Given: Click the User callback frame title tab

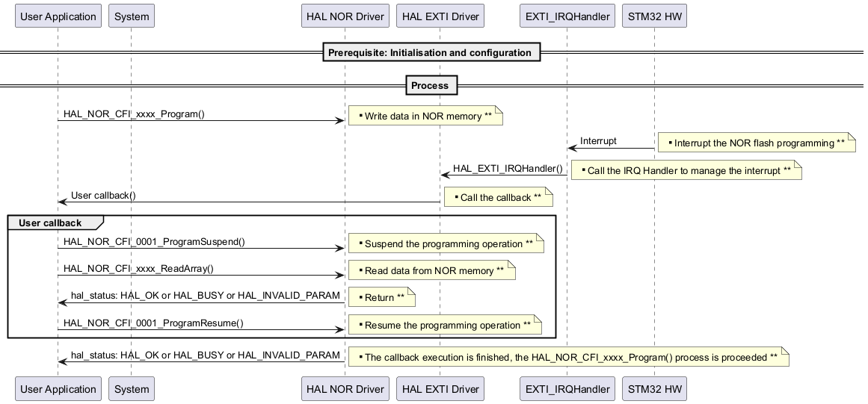Looking at the screenshot, I should (51, 223).
